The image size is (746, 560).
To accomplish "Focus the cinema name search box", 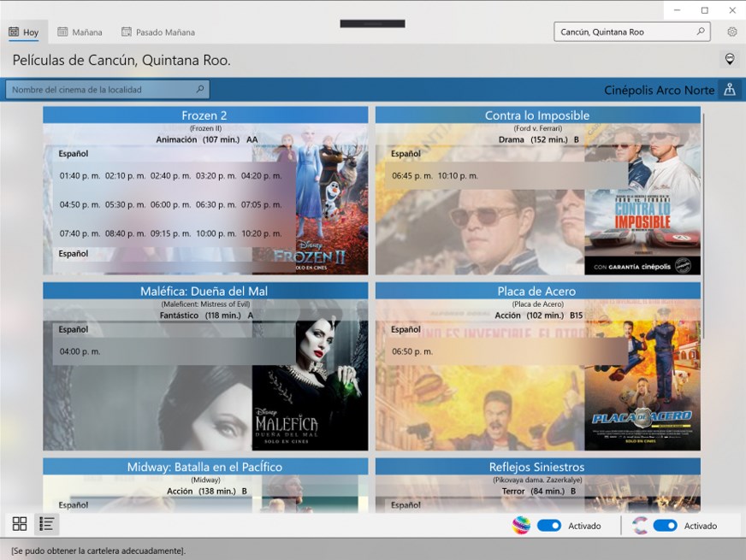I will coord(108,90).
